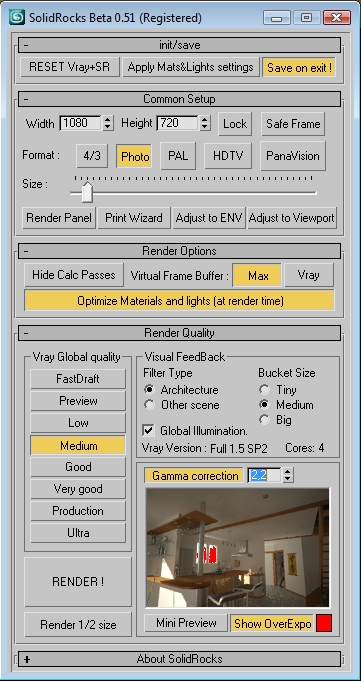Increase the Height spinner value
361x682 pixels.
tap(204, 119)
